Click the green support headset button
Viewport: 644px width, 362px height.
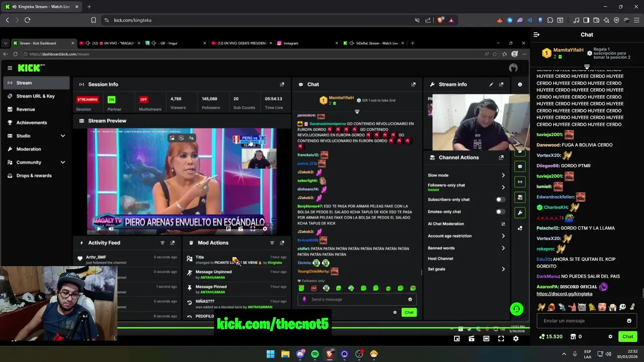(516, 309)
